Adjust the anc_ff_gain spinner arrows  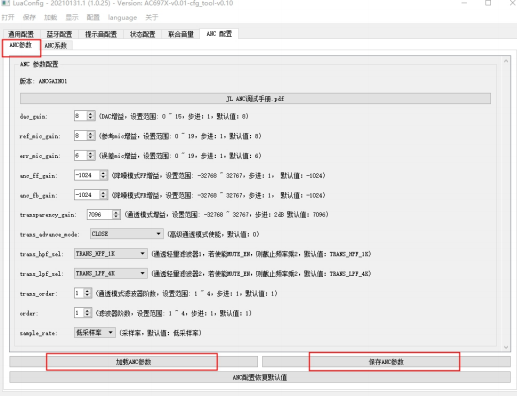click(x=103, y=175)
